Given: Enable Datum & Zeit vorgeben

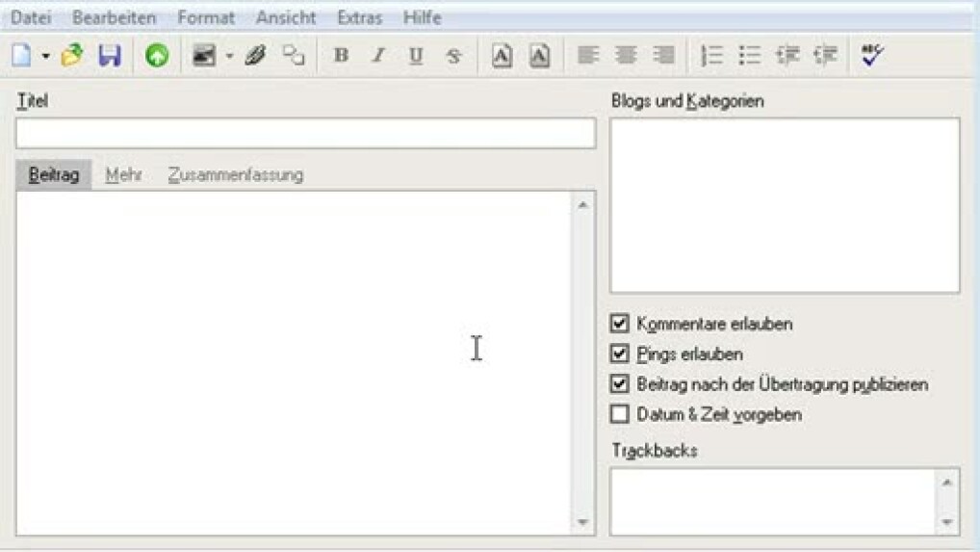Looking at the screenshot, I should [620, 414].
